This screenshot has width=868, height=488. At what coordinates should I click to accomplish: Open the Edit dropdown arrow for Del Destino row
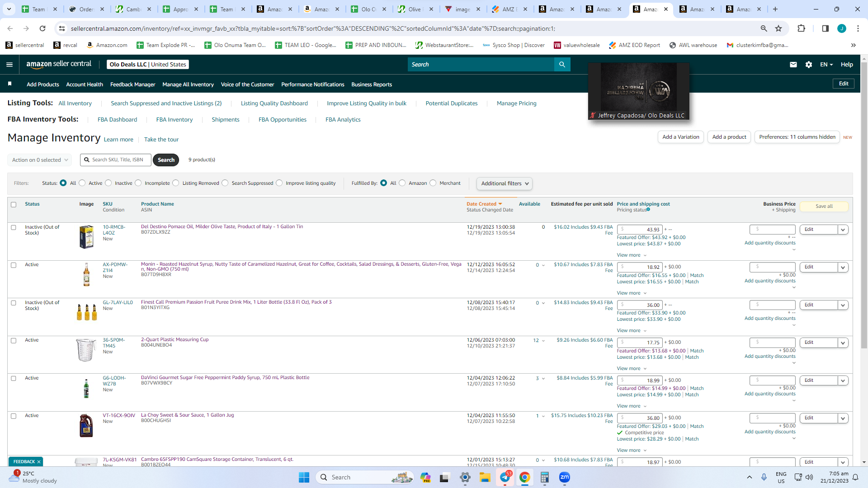click(x=843, y=230)
